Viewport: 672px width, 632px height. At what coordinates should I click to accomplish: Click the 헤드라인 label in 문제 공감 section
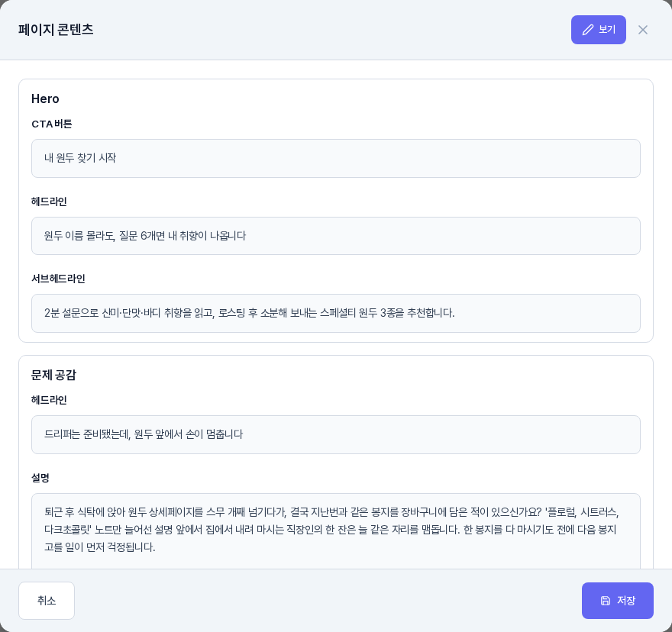click(x=49, y=400)
